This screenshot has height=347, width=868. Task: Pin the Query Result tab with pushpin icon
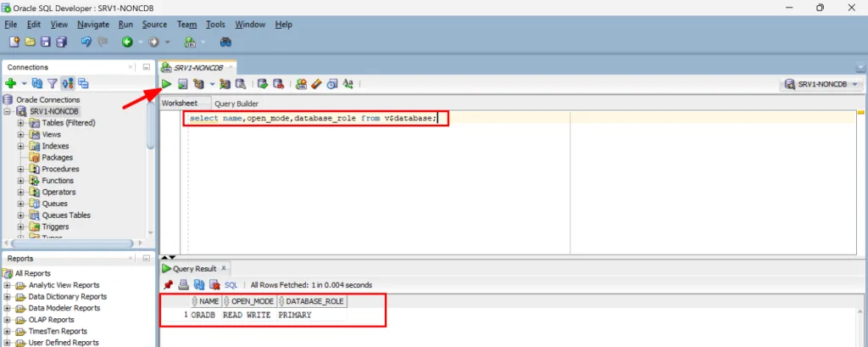click(169, 285)
